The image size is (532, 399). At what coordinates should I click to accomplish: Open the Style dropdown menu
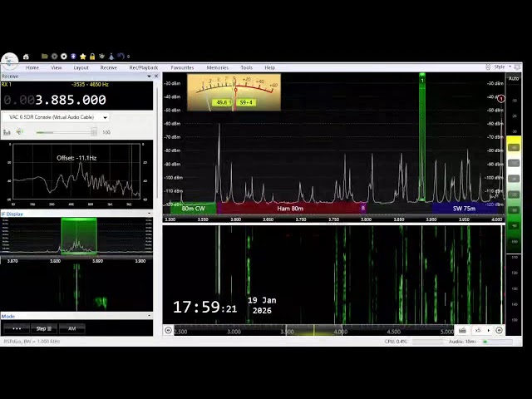click(502, 66)
